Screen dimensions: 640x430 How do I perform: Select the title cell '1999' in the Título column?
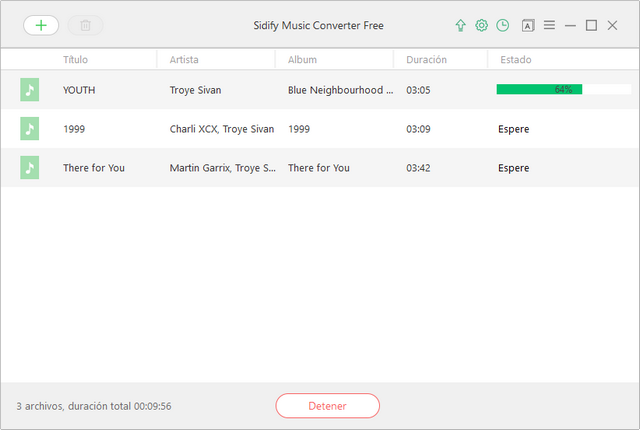[x=74, y=129]
